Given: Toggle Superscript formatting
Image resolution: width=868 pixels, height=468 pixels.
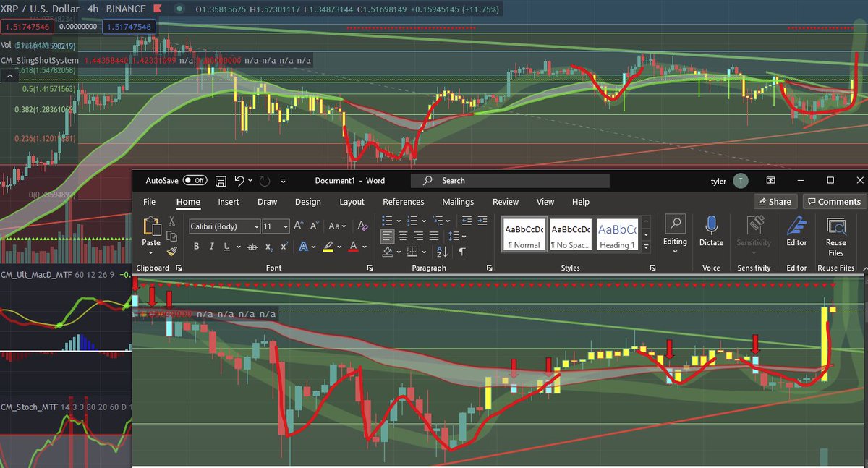Looking at the screenshot, I should point(285,247).
